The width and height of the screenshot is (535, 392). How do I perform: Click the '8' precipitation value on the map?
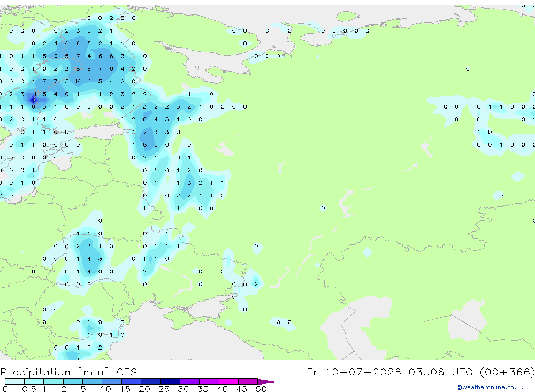point(78,68)
